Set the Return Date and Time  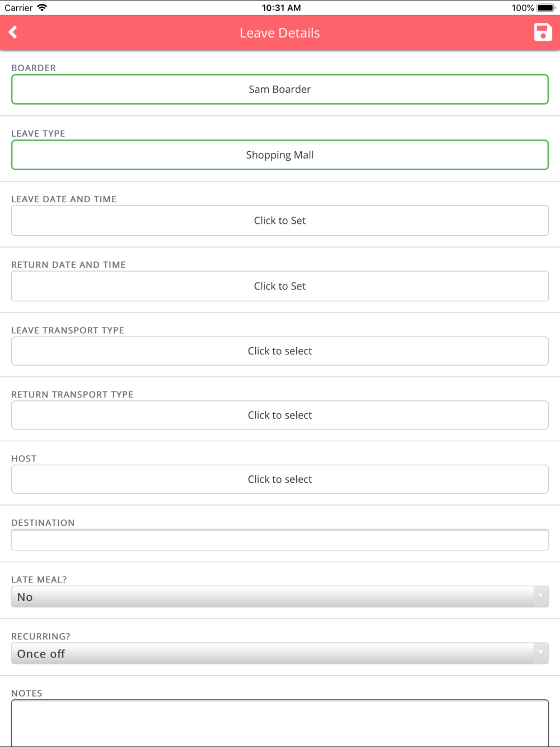(x=280, y=286)
